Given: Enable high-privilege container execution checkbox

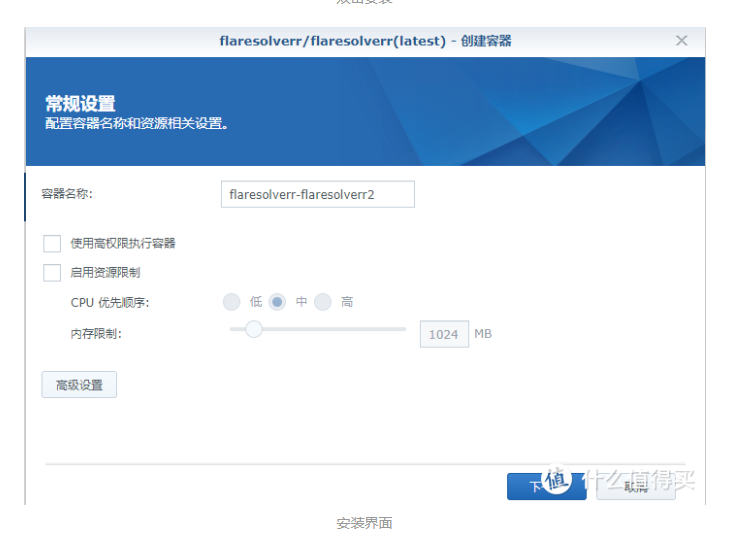Looking at the screenshot, I should 52,243.
